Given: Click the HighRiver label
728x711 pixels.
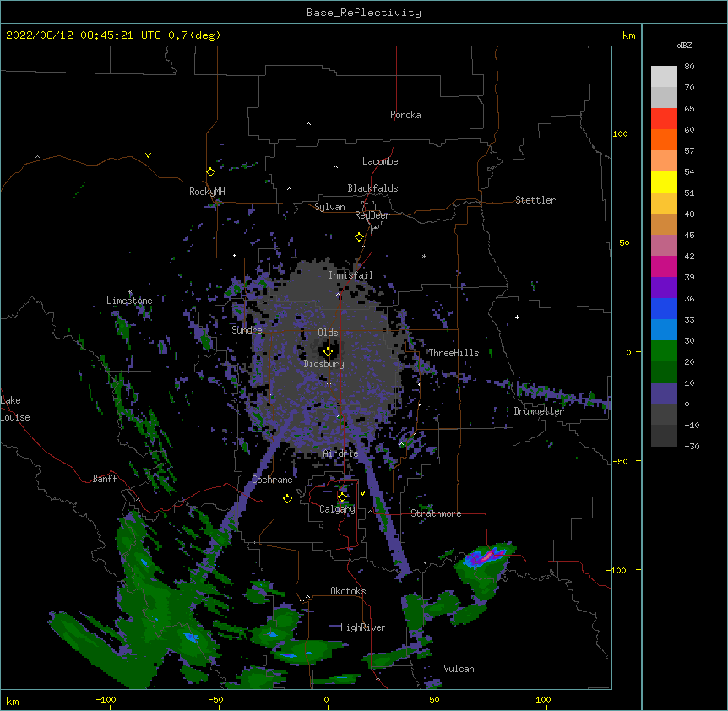Looking at the screenshot, I should (363, 627).
